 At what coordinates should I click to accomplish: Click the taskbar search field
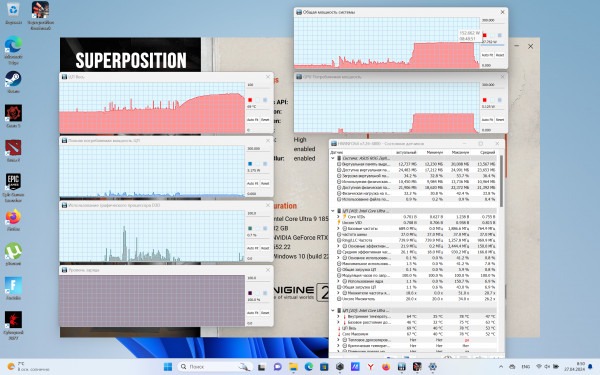(x=215, y=367)
